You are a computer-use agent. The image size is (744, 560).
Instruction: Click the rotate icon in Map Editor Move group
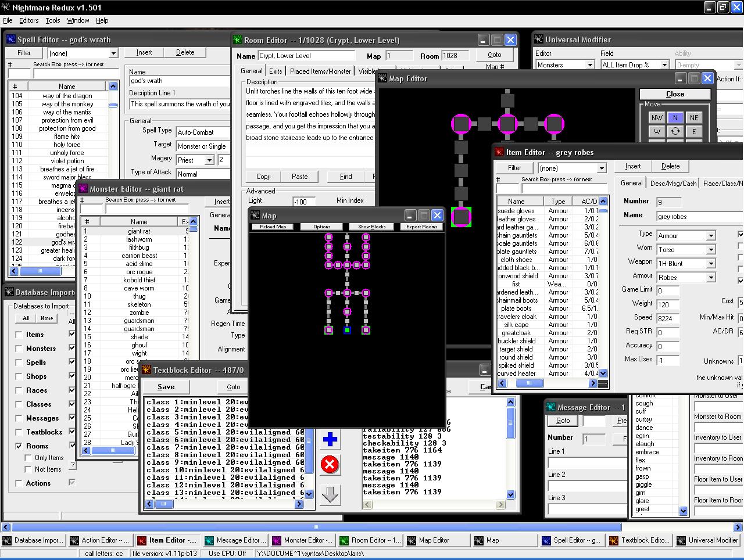point(675,131)
